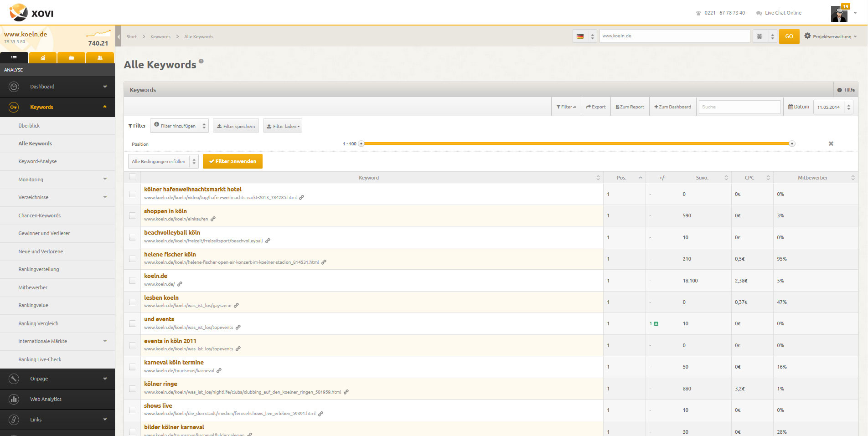Open the bar chart sidebar tab
The image size is (868, 436).
43,57
